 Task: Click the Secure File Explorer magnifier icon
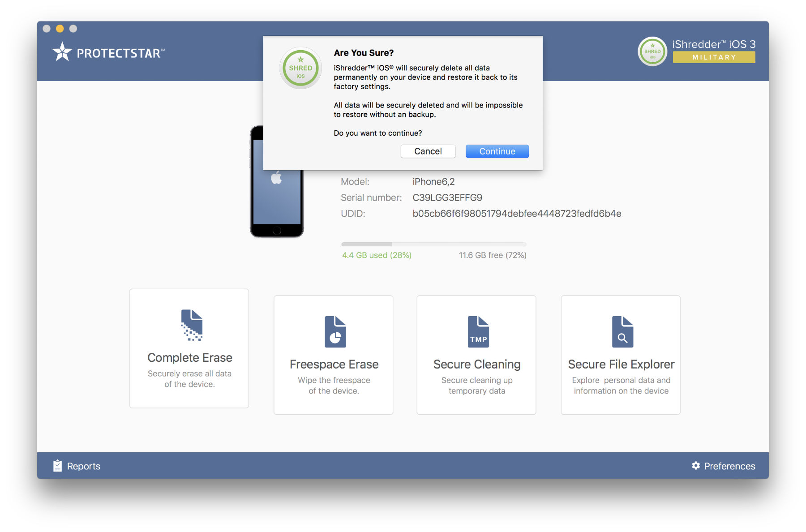[622, 332]
